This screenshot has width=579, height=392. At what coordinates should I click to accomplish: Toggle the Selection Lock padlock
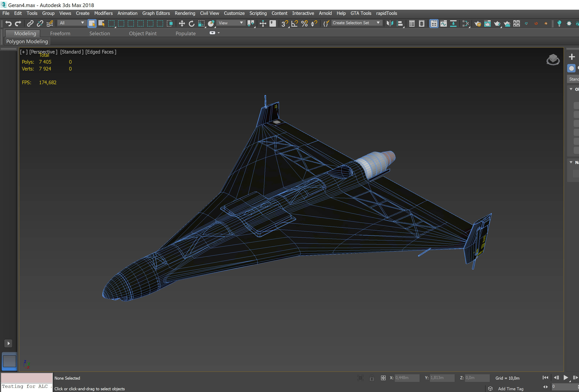tap(372, 378)
